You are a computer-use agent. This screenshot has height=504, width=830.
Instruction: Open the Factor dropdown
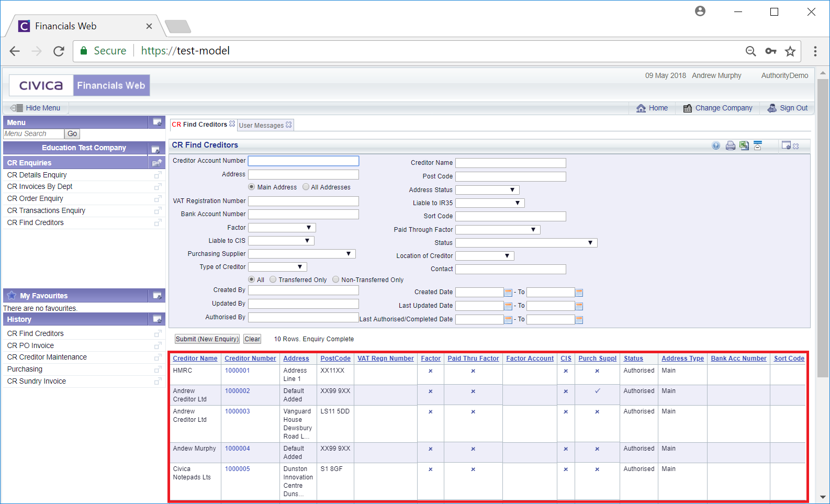(282, 228)
